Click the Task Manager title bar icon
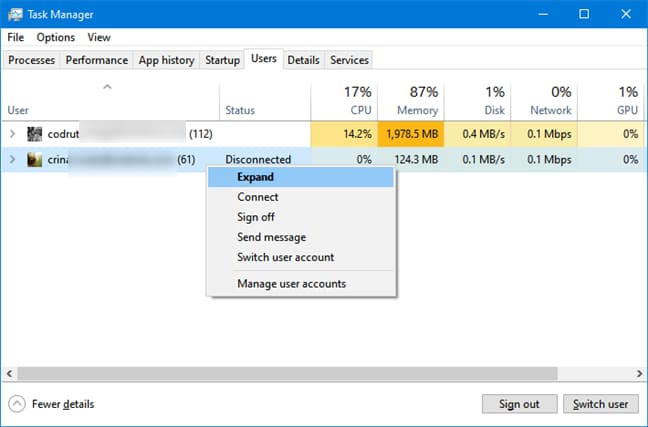This screenshot has width=648, height=427. [x=15, y=13]
